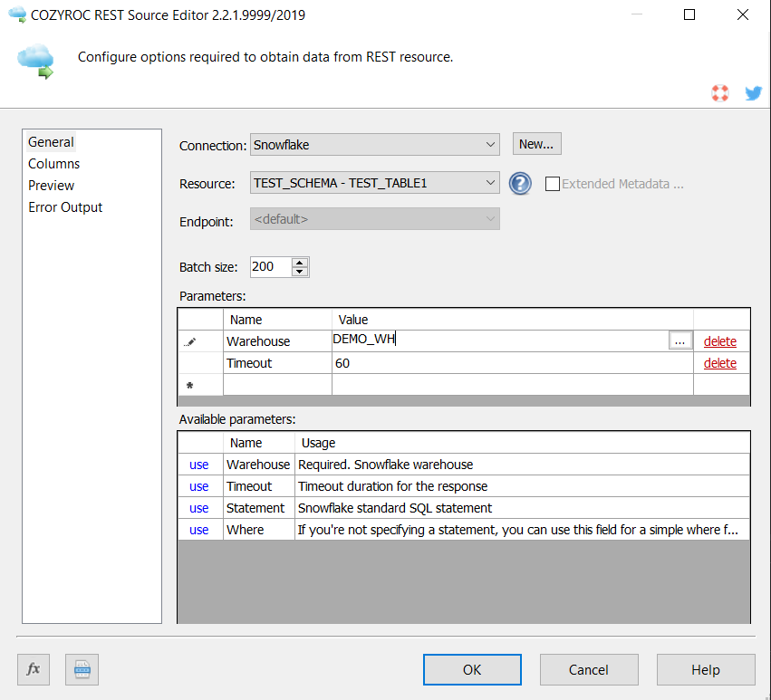Open the Twitter bird icon
Image resolution: width=771 pixels, height=700 pixels.
[753, 93]
